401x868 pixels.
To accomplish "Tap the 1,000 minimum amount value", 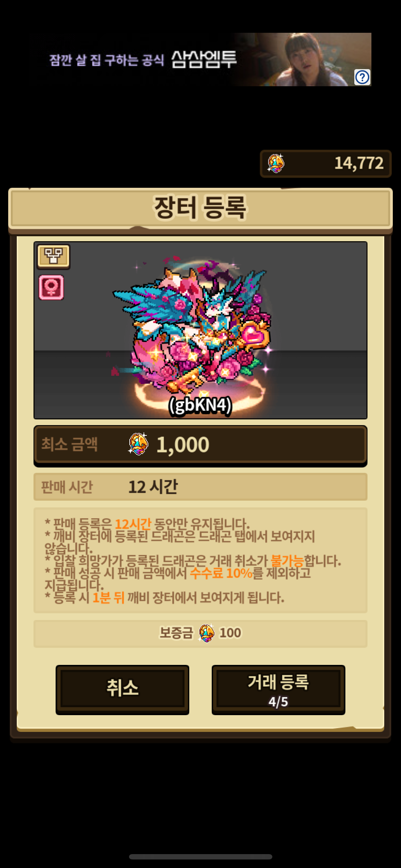I will 183,445.
